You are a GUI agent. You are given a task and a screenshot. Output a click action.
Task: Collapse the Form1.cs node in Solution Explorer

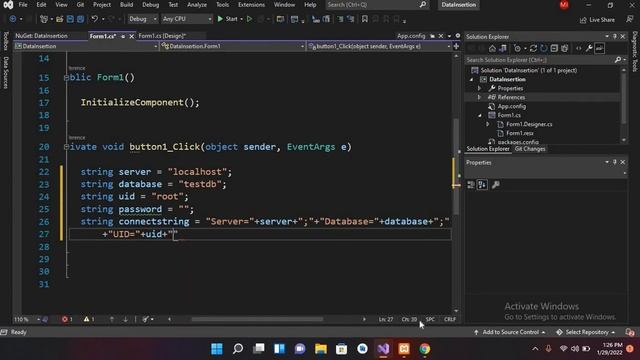tap(480, 116)
